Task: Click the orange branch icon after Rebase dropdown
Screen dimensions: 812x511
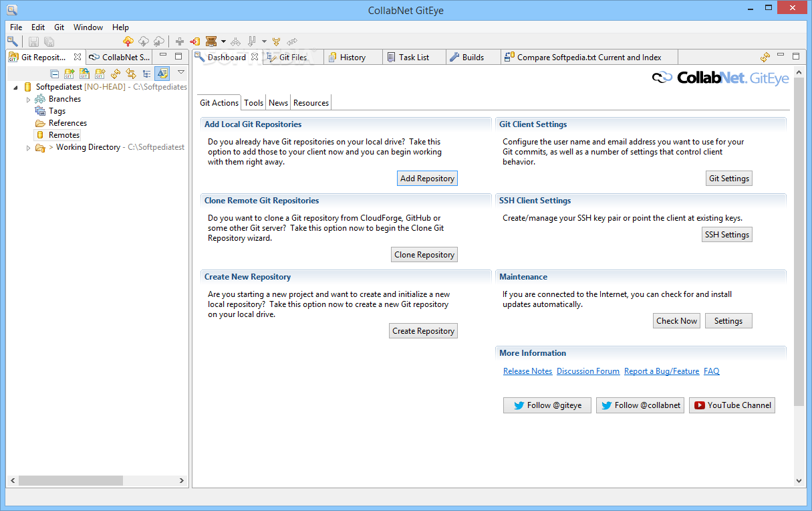Action: [276, 41]
